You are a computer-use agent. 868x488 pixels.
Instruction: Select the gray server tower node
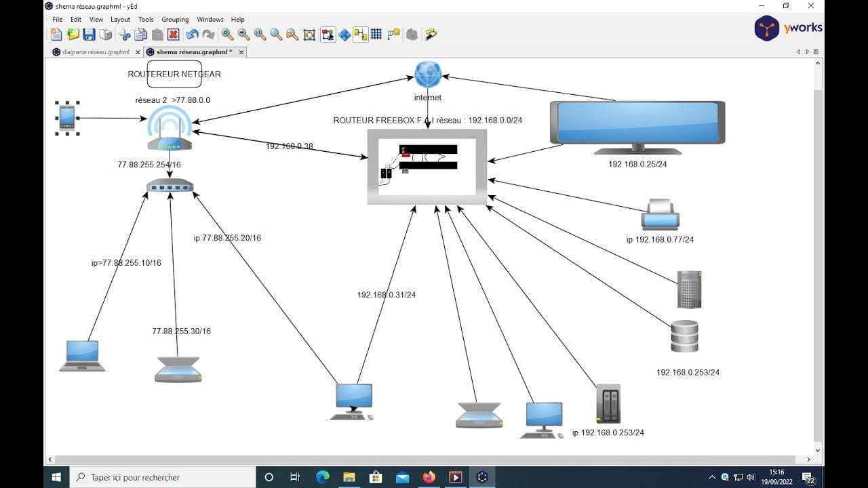click(689, 289)
